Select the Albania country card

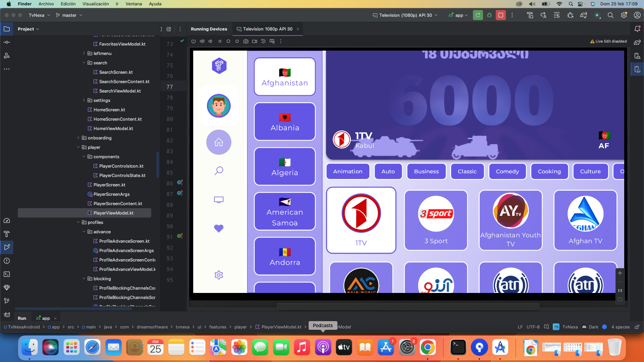[284, 122]
